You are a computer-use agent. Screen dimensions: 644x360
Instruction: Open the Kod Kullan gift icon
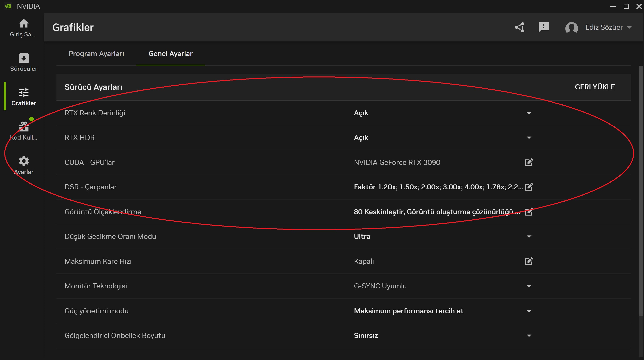(24, 126)
